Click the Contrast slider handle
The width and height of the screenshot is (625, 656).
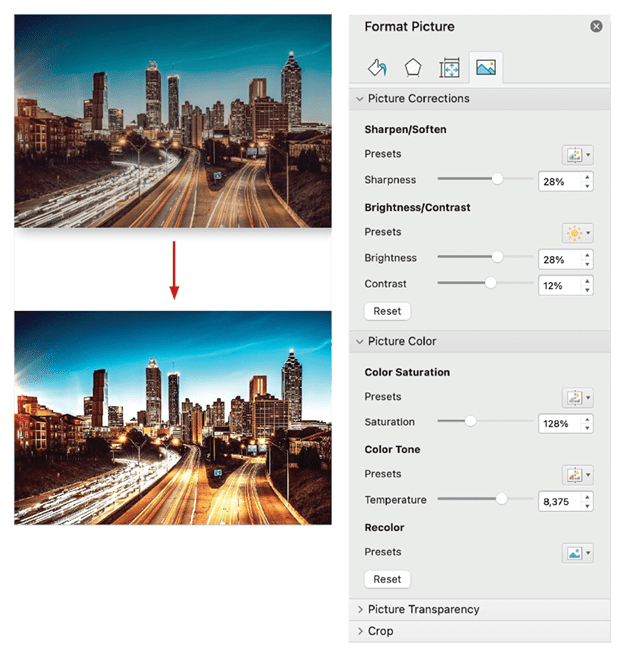[x=491, y=283]
